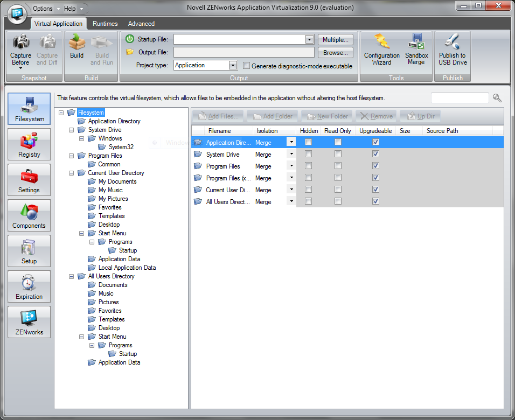
Task: Click the Build box icon
Action: coord(77,41)
